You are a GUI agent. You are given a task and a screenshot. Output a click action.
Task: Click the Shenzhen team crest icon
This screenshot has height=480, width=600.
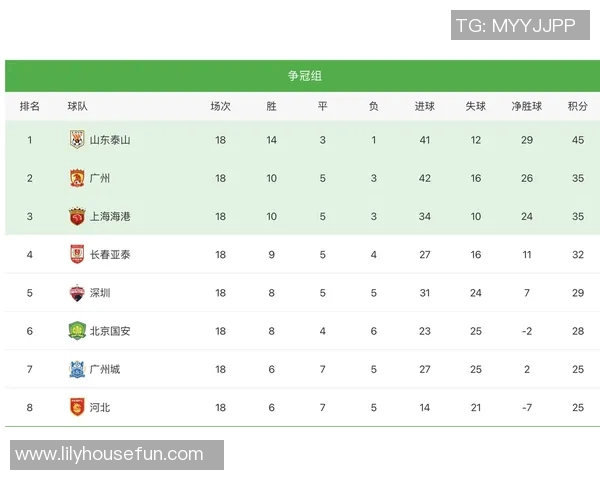77,293
